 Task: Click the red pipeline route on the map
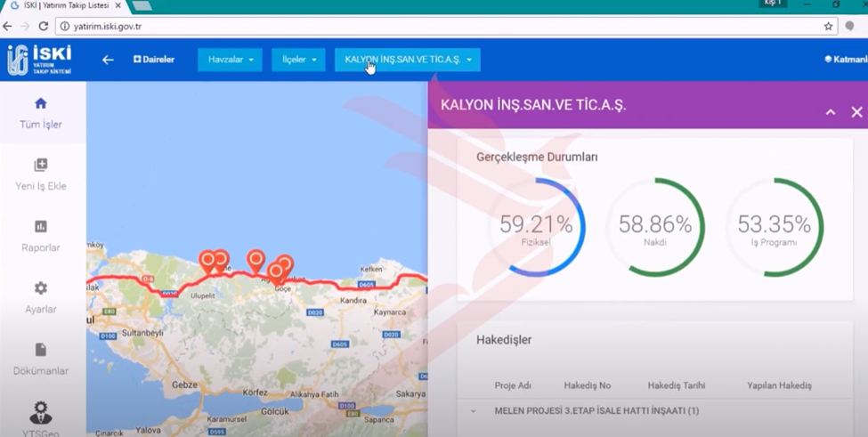[315, 281]
